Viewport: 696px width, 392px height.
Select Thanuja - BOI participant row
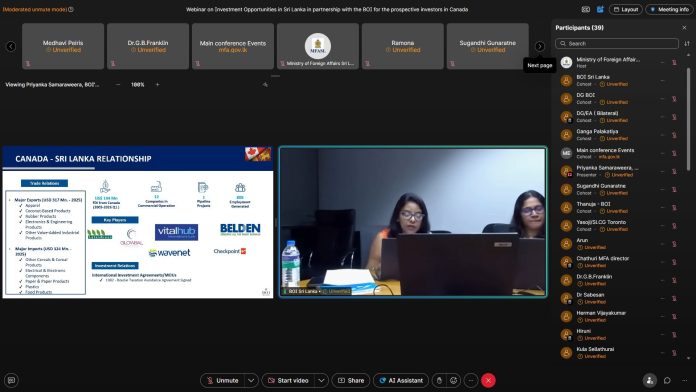click(619, 207)
